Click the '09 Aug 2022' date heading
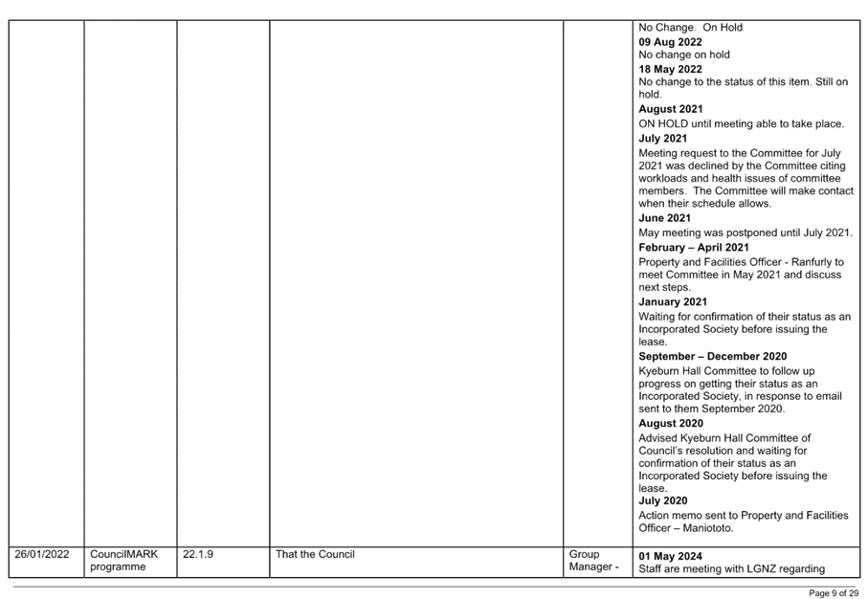 tap(670, 42)
